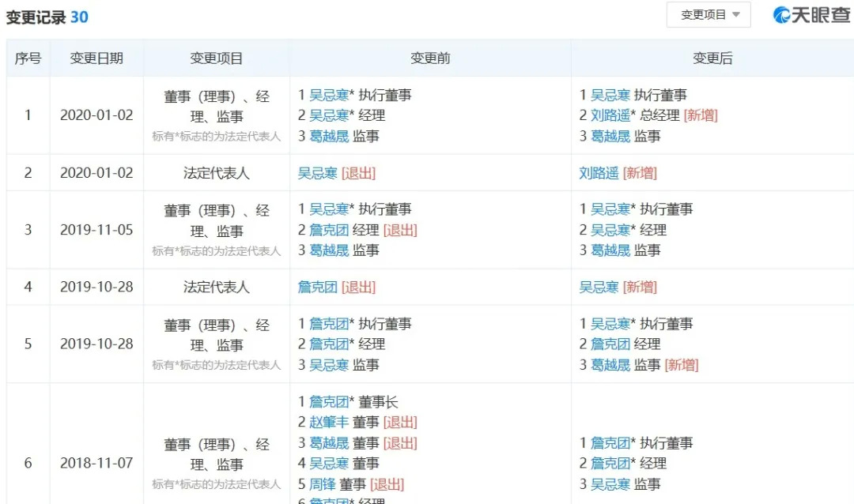Click 董事(理事)、经理、监事 item in row 1
Image resolution: width=854 pixels, height=504 pixels.
click(x=216, y=107)
